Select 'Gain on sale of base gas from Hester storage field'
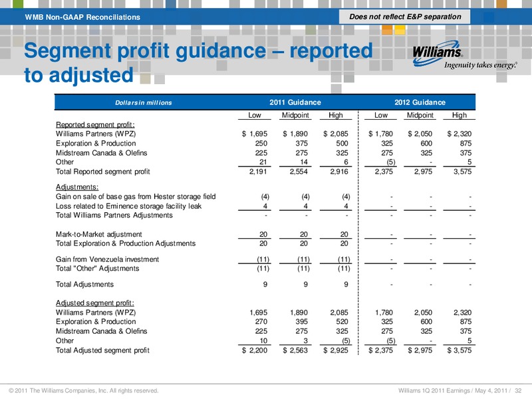 coord(136,196)
